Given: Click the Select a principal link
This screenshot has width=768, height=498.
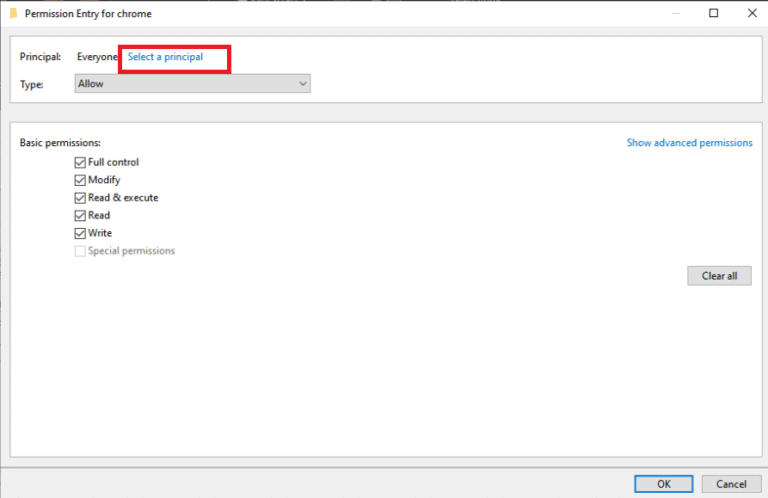Looking at the screenshot, I should pyautogui.click(x=165, y=57).
